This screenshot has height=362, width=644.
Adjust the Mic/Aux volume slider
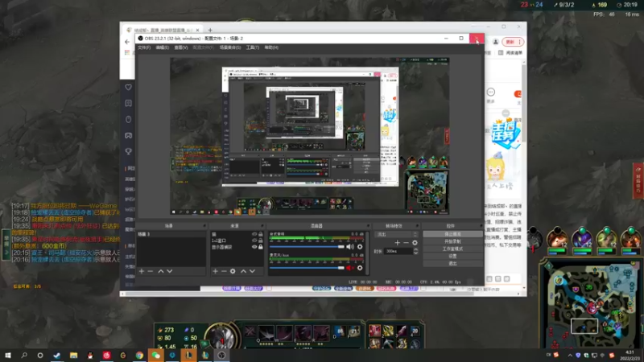tap(307, 268)
